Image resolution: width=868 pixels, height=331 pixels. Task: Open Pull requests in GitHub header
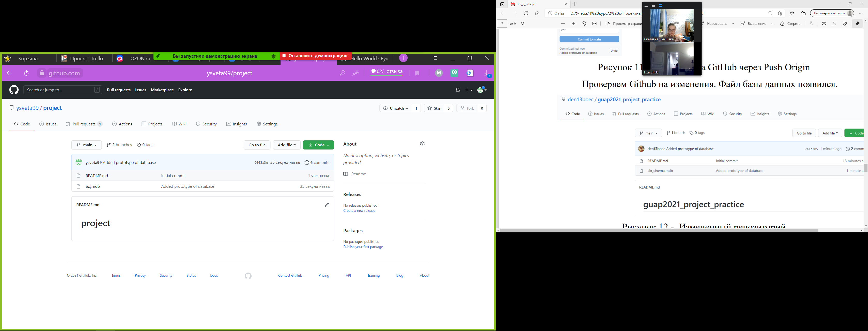(119, 90)
